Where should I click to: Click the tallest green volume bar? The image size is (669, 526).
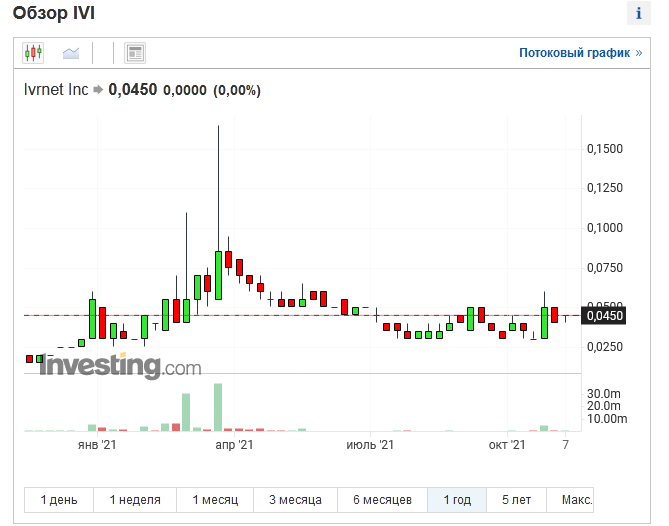[218, 407]
